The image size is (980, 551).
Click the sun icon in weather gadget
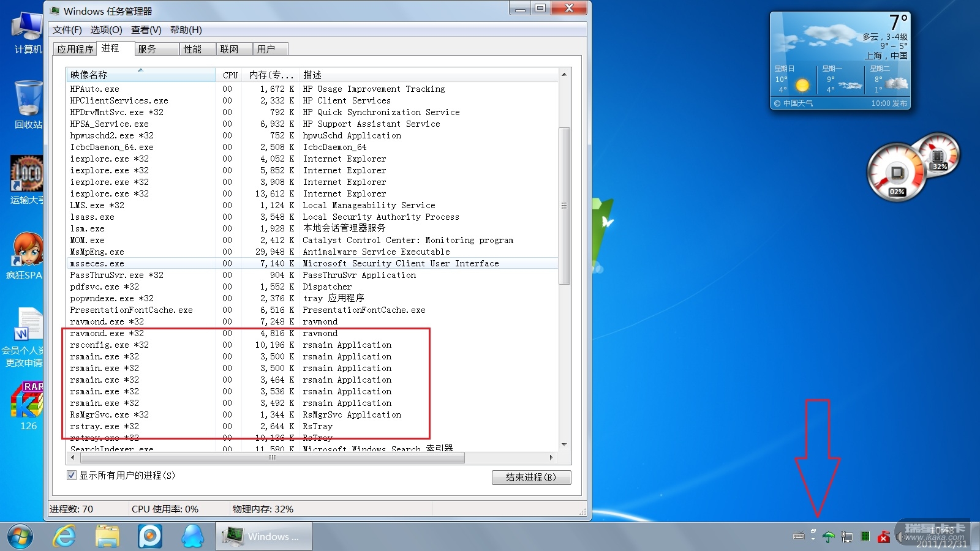pos(802,85)
